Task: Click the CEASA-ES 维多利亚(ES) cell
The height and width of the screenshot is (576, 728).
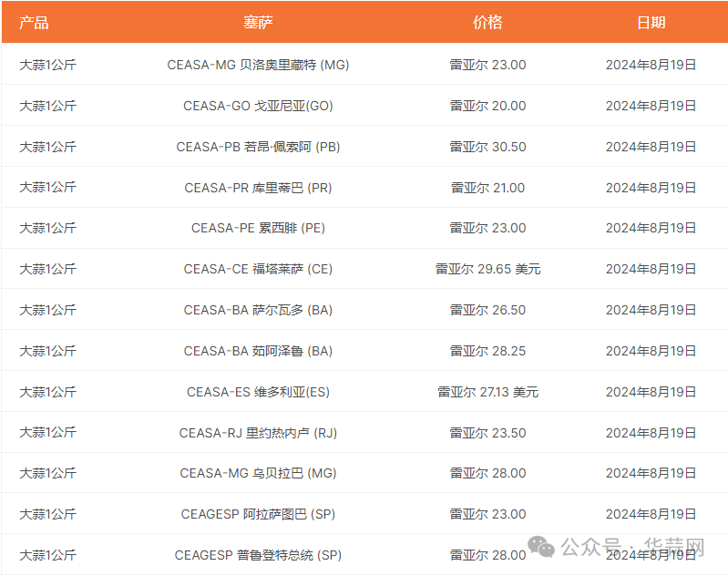Action: [258, 392]
